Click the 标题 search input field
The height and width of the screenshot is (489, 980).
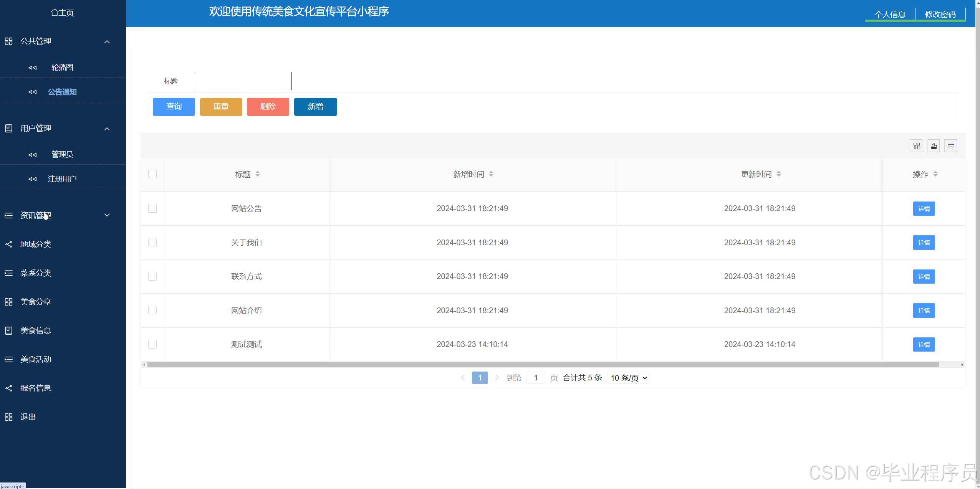[243, 81]
